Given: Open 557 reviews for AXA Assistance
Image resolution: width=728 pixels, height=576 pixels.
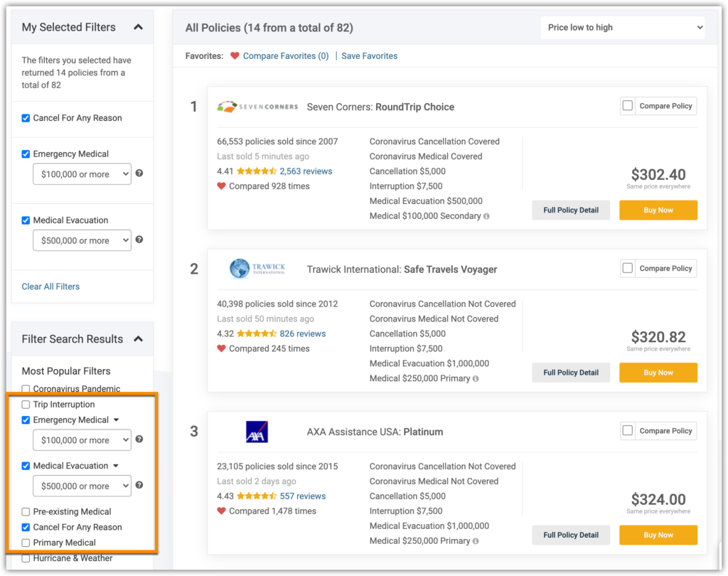Looking at the screenshot, I should 303,496.
